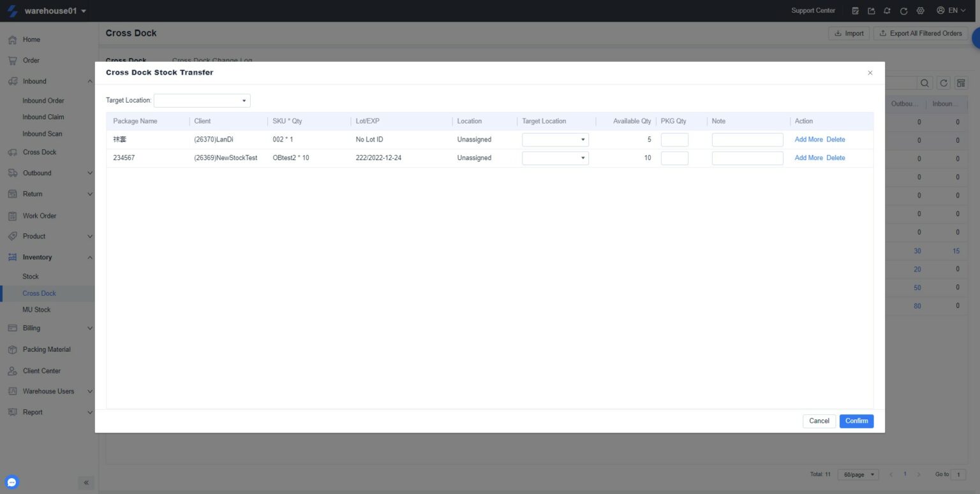Open Work Order from the sidebar

[x=38, y=215]
